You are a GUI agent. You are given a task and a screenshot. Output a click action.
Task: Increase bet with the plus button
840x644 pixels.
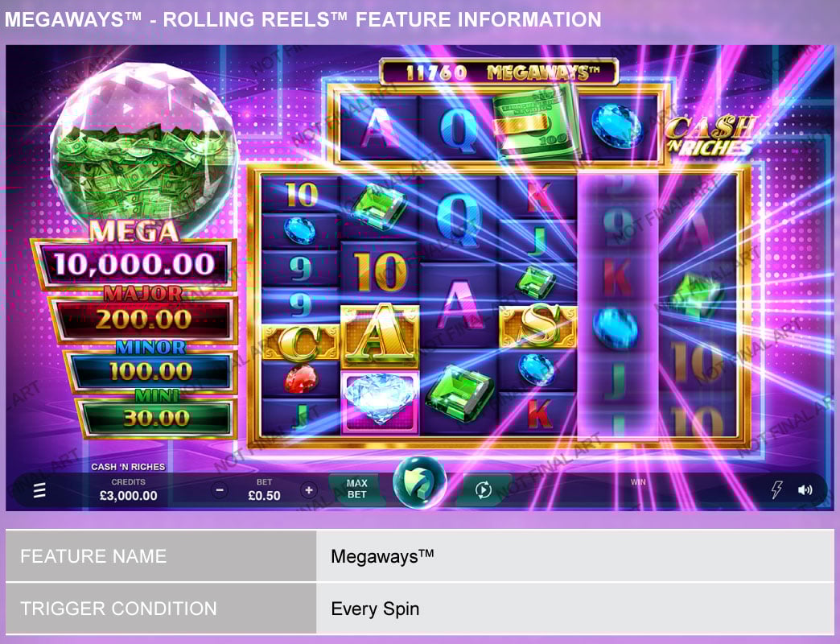pos(309,490)
